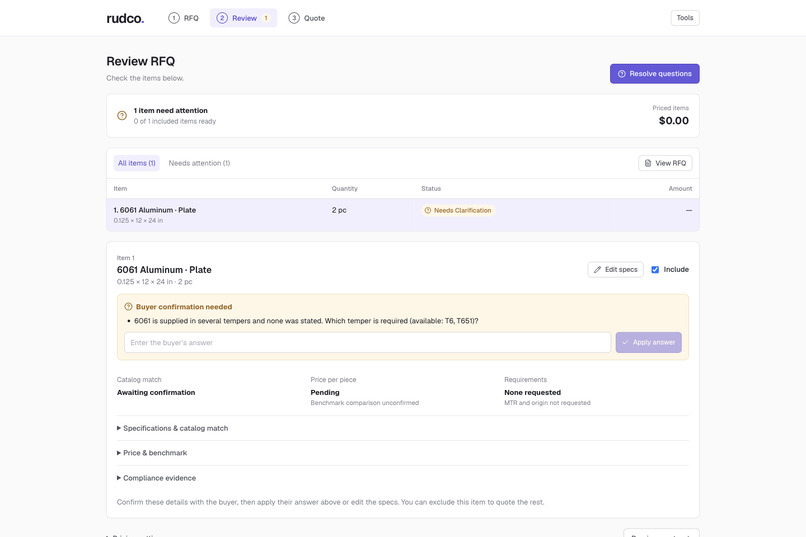
Task: Click the Edit specs button
Action: click(615, 270)
